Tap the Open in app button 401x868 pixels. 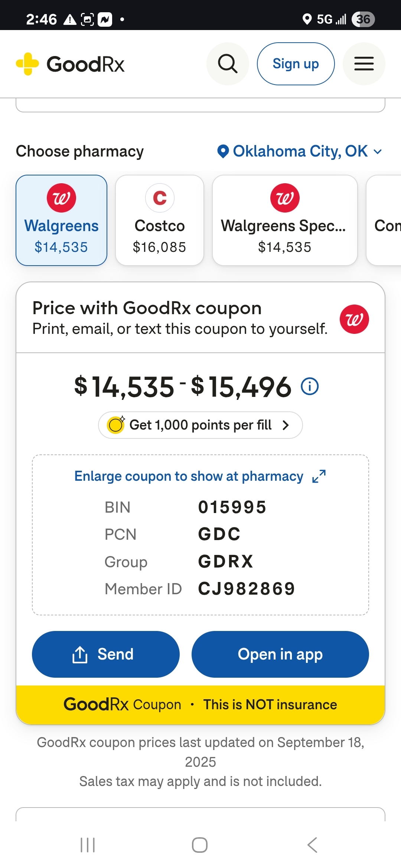coord(280,654)
